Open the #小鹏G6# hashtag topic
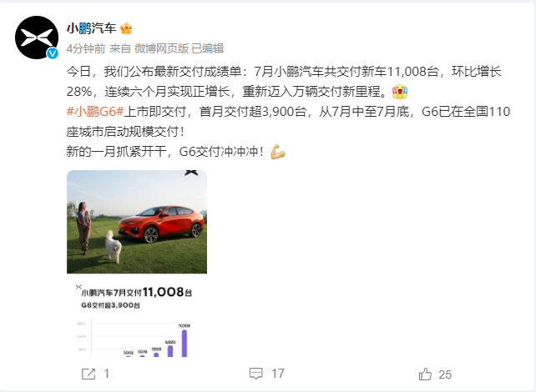 (x=95, y=112)
